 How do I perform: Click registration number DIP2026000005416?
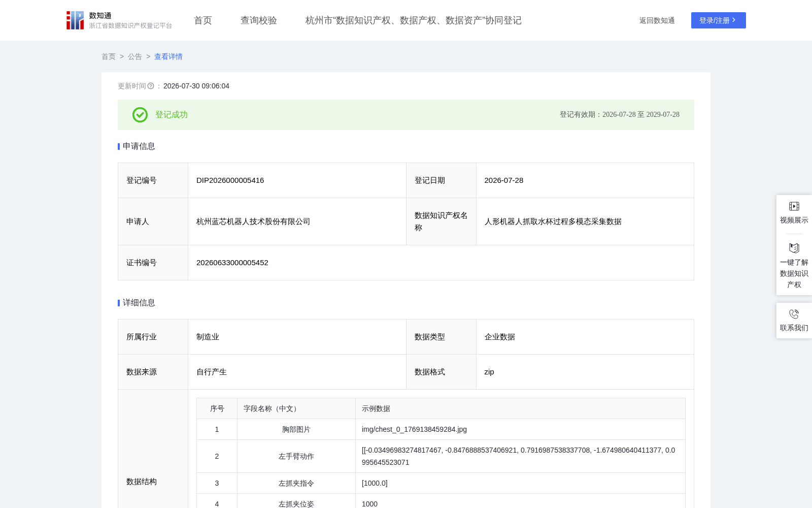[230, 180]
